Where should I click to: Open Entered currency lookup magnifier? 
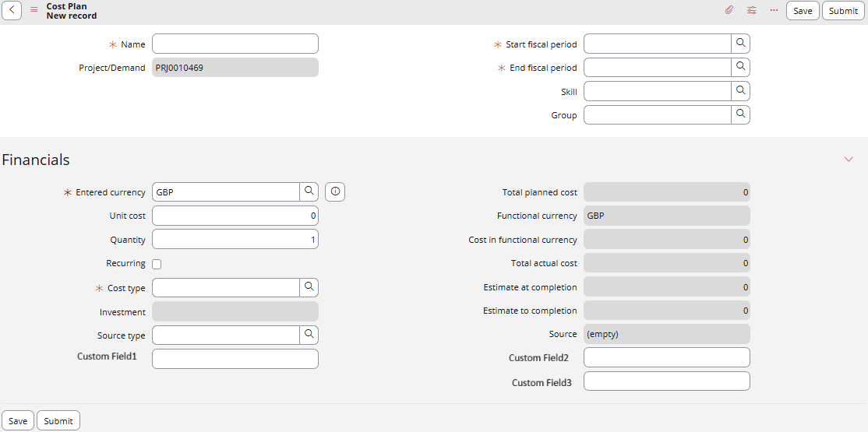click(x=309, y=191)
